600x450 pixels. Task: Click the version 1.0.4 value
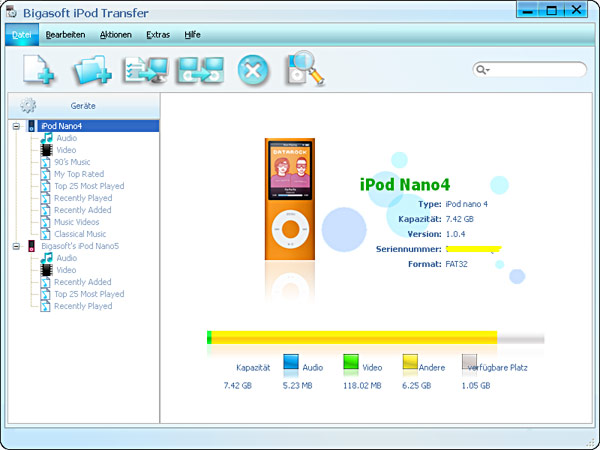[455, 234]
